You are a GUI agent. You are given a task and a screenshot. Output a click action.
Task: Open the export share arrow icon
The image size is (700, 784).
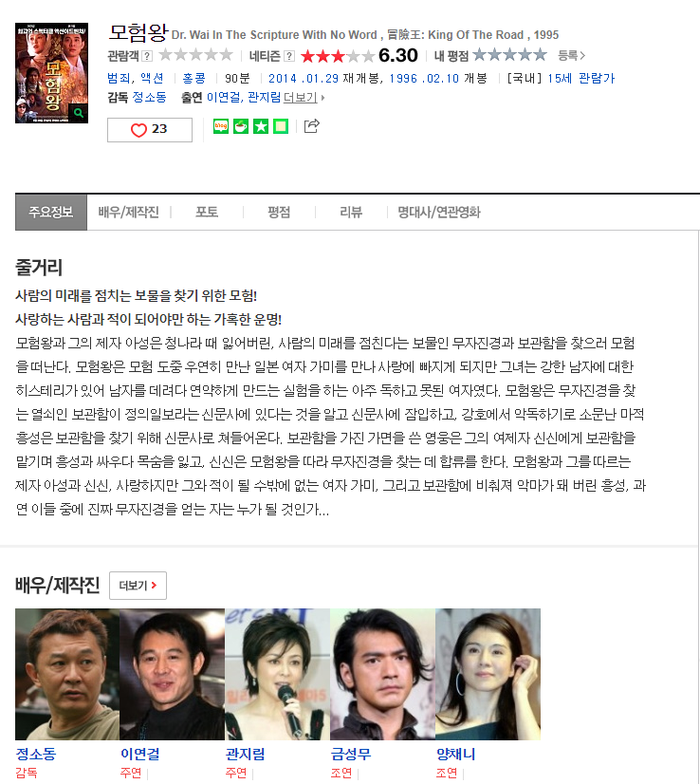[312, 126]
